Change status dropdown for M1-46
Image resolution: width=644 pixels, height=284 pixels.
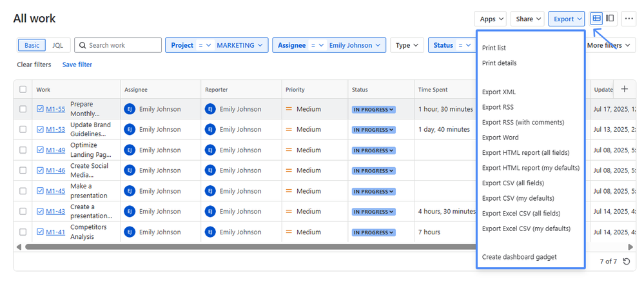(374, 170)
